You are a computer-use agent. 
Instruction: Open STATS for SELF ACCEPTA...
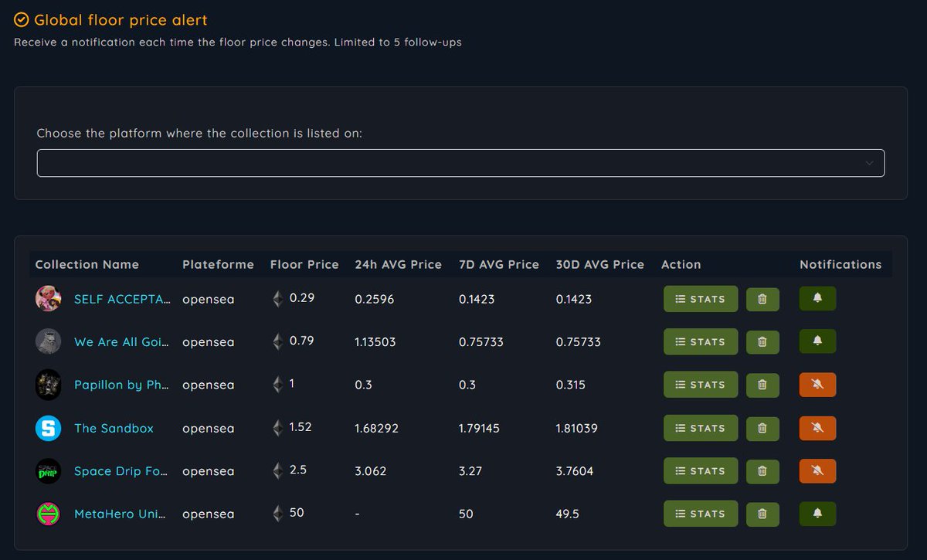point(701,299)
